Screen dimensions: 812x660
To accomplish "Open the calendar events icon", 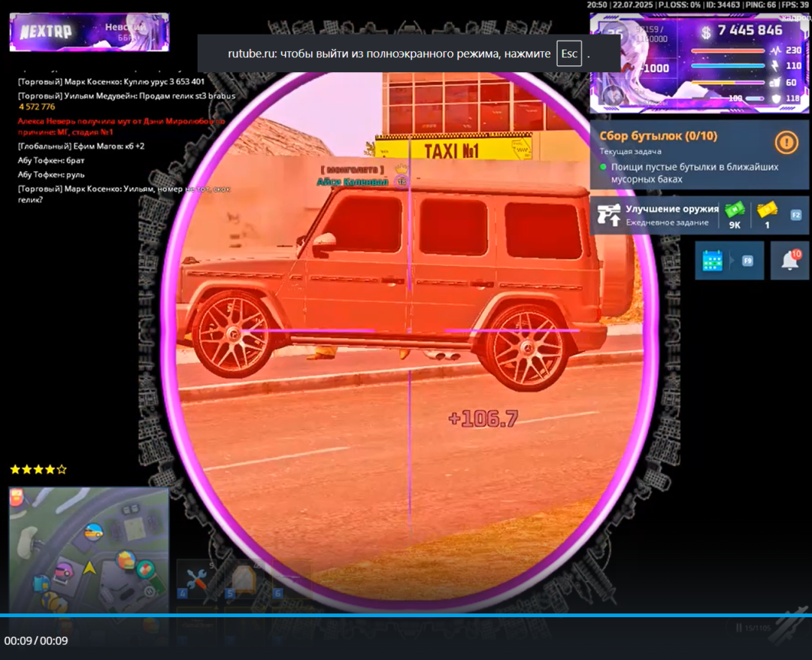I will tap(712, 260).
